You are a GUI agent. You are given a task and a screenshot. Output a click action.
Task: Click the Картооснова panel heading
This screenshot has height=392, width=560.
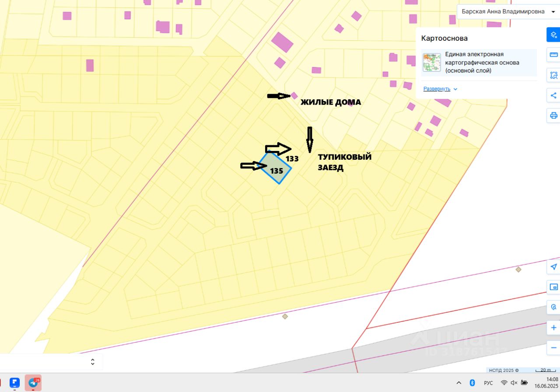(x=444, y=38)
